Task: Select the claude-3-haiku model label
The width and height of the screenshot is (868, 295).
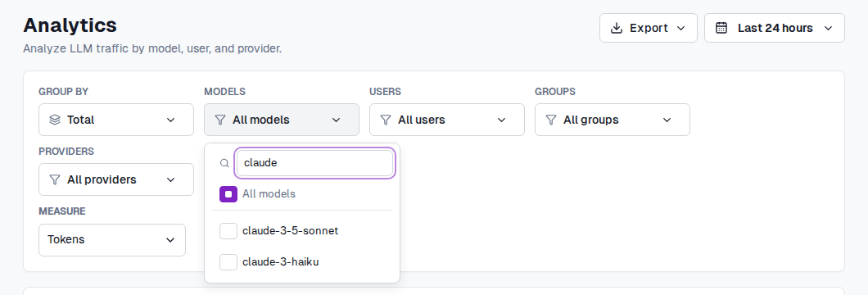Action: pyautogui.click(x=281, y=261)
